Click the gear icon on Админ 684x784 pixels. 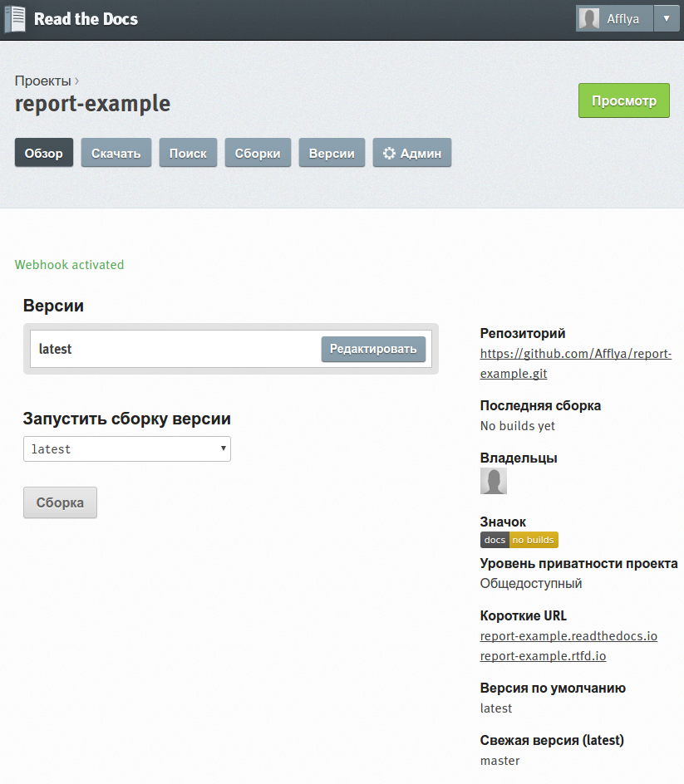(x=389, y=153)
